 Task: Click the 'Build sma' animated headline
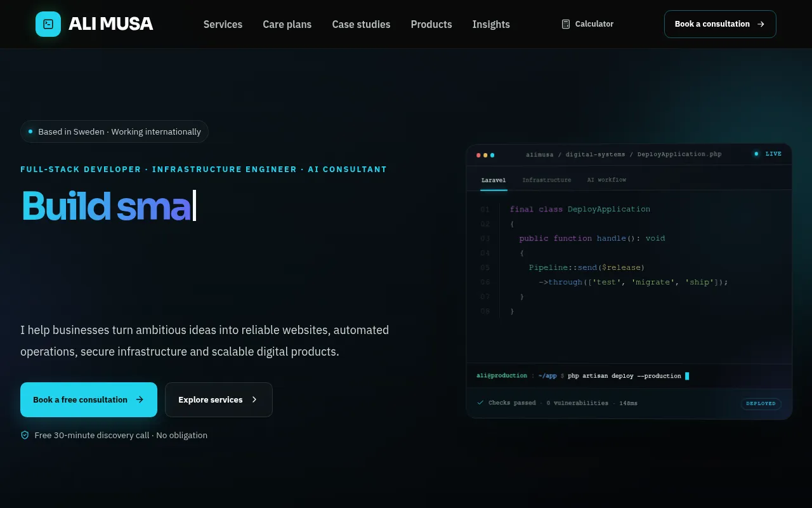click(106, 206)
